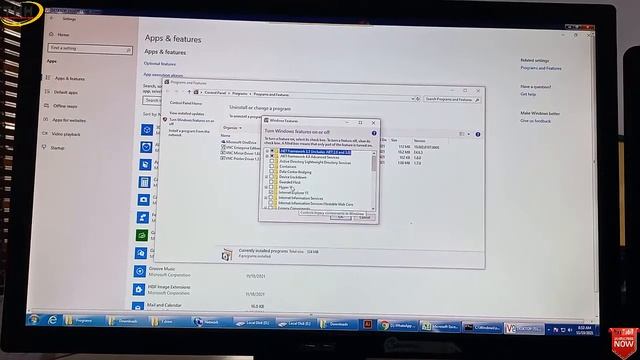Screen dimensions: 640x360
Task: Click help icon in Windows Features dialog
Action: point(374,133)
